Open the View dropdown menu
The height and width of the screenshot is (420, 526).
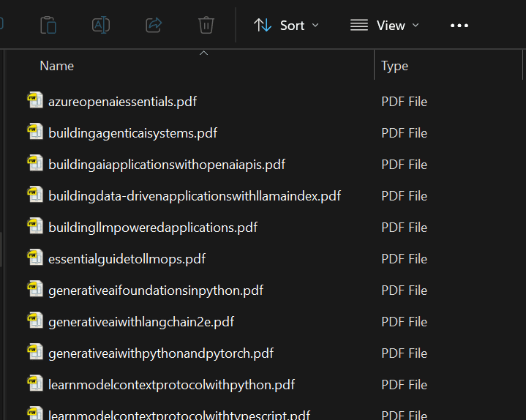[384, 26]
